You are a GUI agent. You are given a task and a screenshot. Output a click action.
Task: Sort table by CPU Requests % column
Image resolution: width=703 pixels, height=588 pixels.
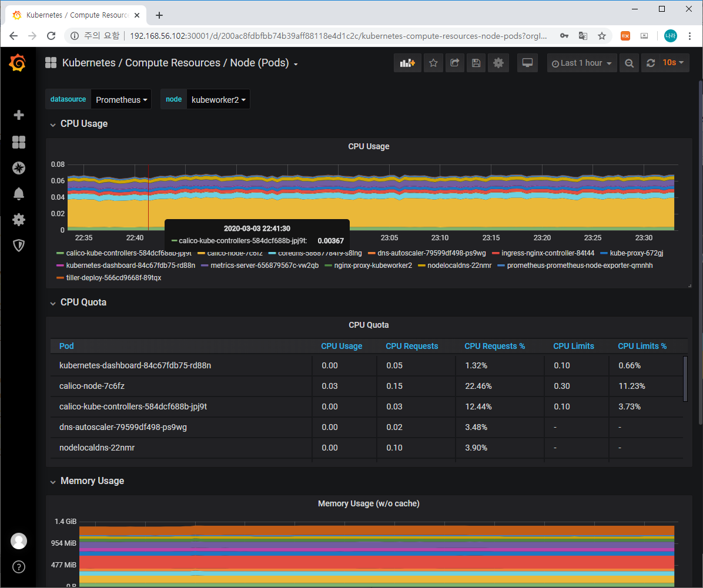pyautogui.click(x=494, y=346)
